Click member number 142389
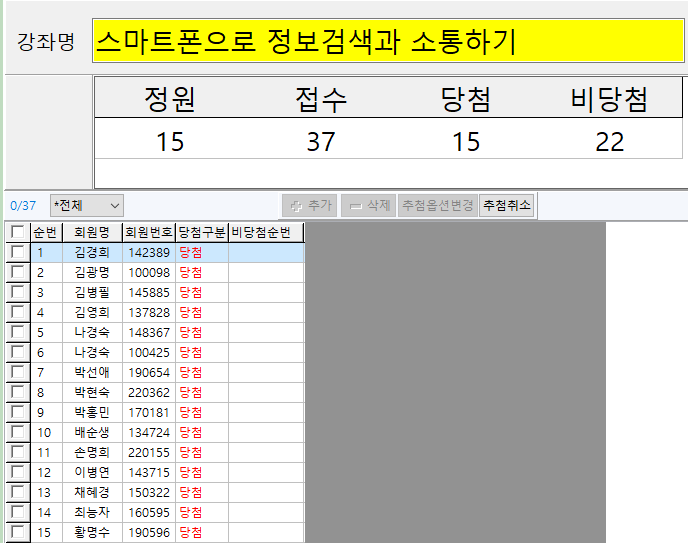 149,253
